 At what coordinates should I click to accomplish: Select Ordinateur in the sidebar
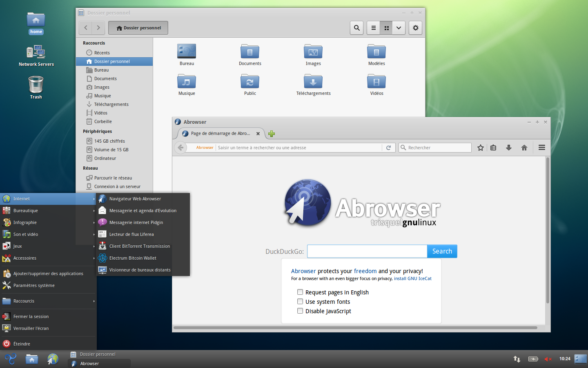[114, 158]
